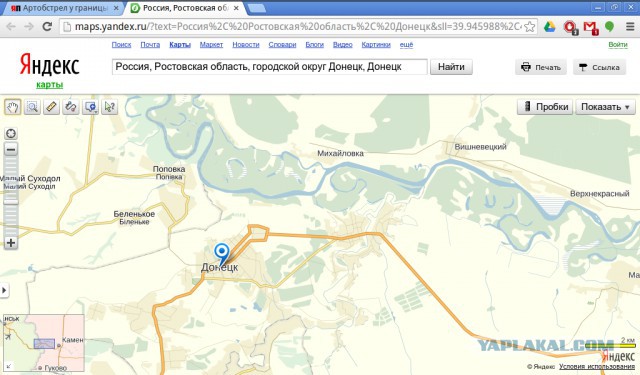Viewport: 640px width, 375px height.
Task: Click the Вишневецкий map label
Action: click(480, 146)
